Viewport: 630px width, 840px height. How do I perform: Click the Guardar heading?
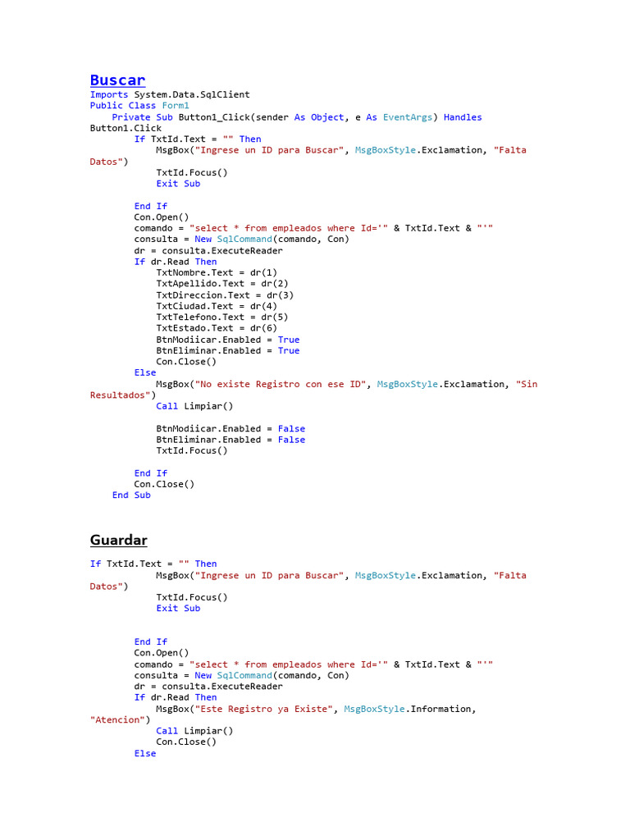118,540
